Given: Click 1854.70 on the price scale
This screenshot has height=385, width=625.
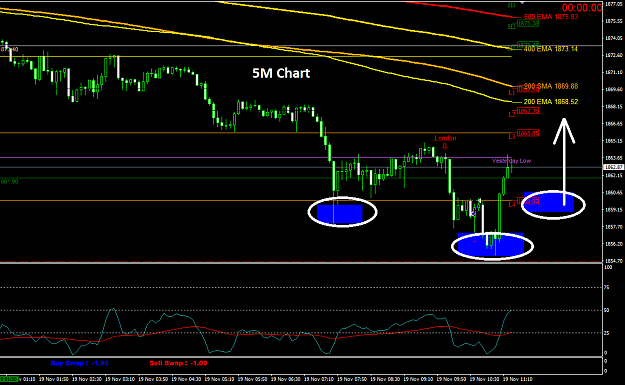Looking at the screenshot, I should [x=614, y=261].
